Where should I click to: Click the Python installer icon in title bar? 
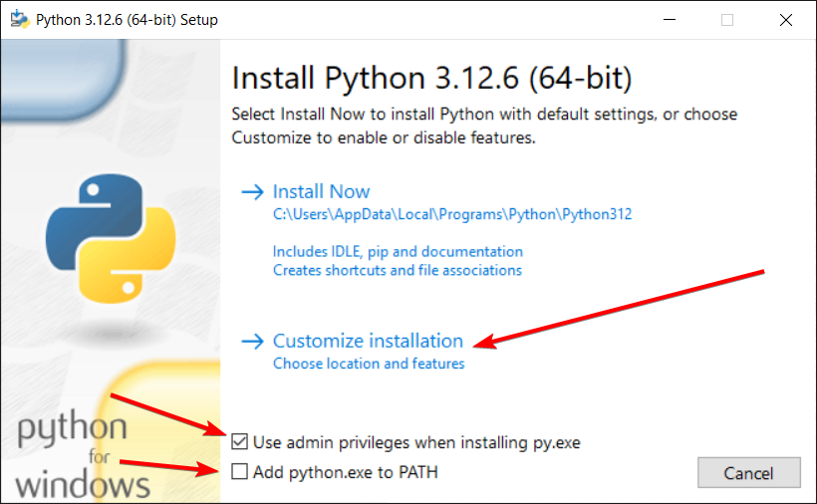pyautogui.click(x=20, y=19)
